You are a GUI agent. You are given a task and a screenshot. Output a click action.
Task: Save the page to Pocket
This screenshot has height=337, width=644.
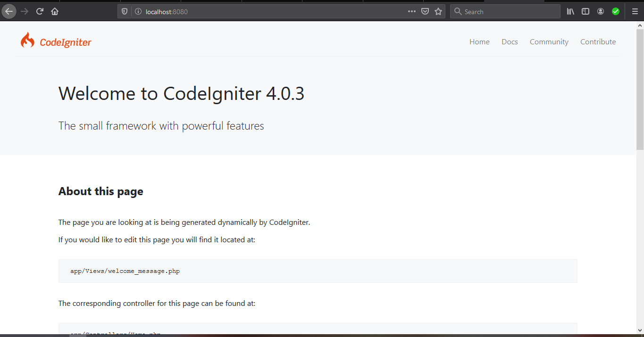point(425,11)
